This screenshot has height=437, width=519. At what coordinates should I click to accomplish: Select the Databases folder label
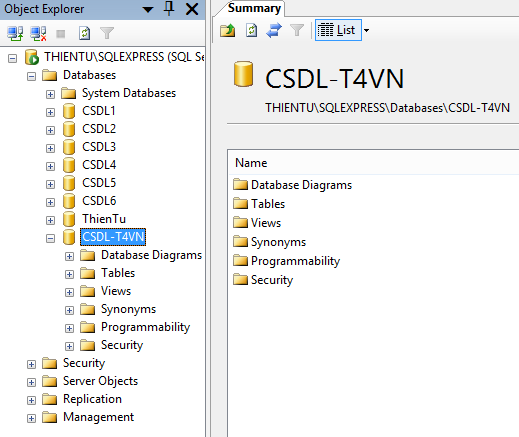89,75
